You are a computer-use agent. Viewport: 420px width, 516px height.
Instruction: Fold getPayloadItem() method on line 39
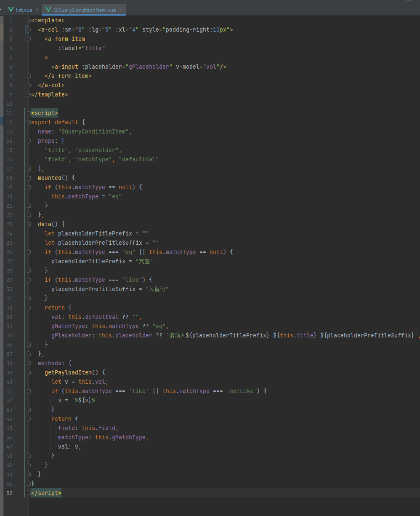click(29, 372)
